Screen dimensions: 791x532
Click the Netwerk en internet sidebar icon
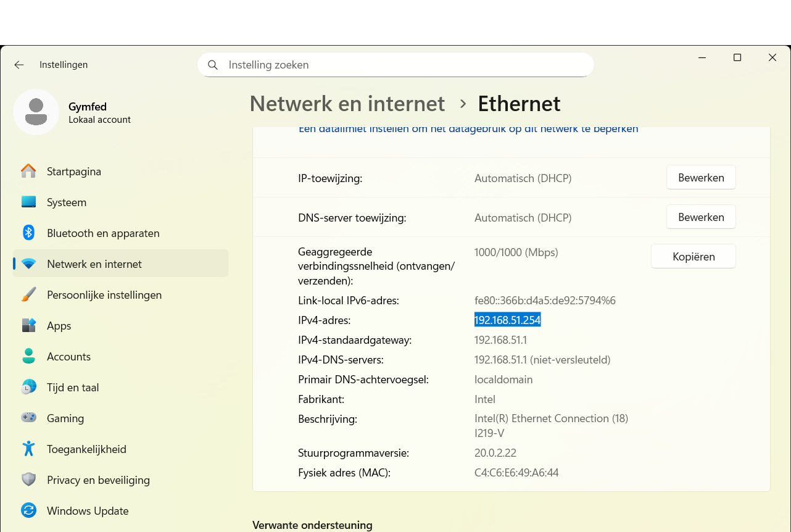click(28, 264)
